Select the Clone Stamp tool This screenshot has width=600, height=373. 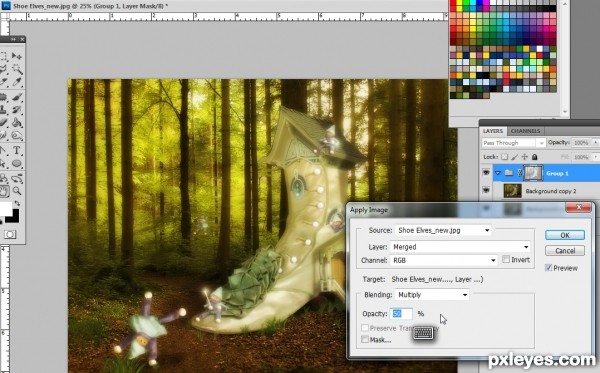[3, 110]
